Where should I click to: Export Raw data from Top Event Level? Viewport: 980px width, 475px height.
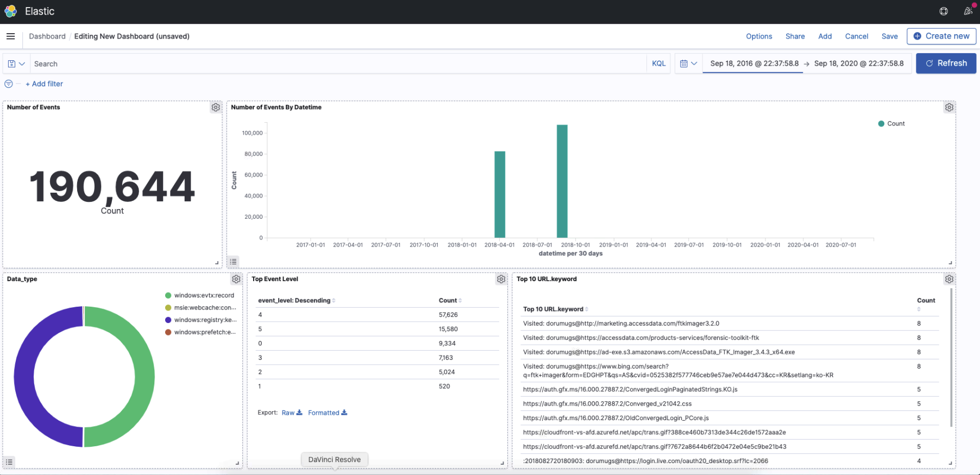click(292, 413)
